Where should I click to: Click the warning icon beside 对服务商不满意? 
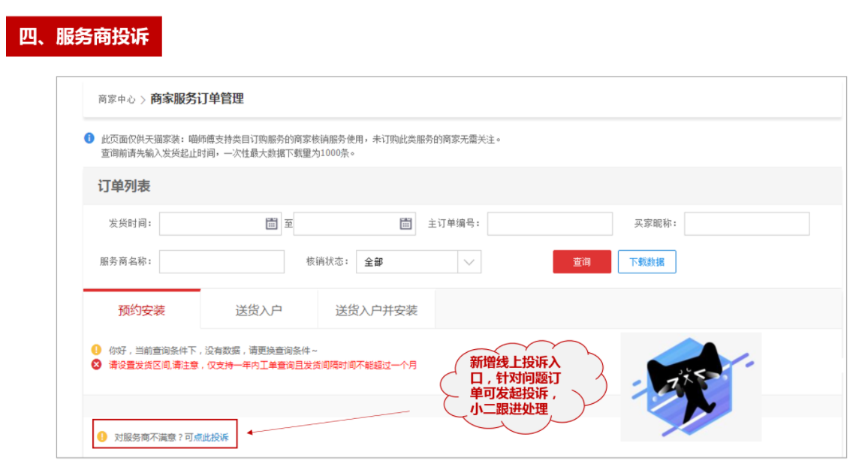102,437
